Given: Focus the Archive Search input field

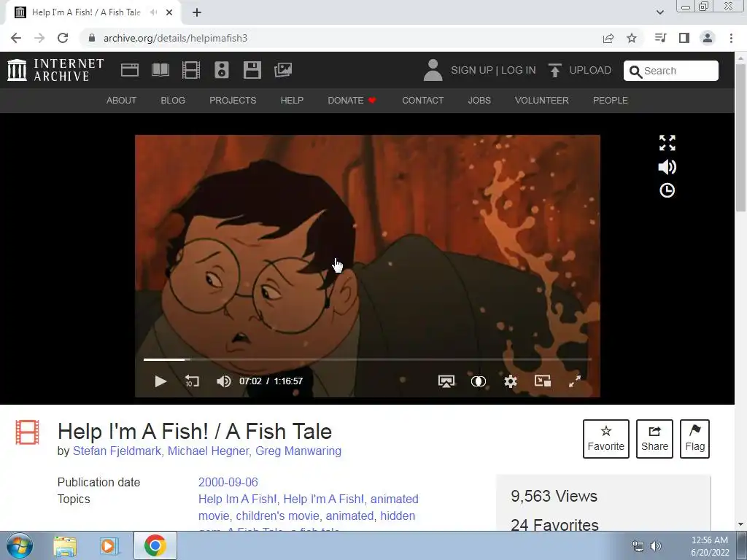Looking at the screenshot, I should pyautogui.click(x=671, y=71).
